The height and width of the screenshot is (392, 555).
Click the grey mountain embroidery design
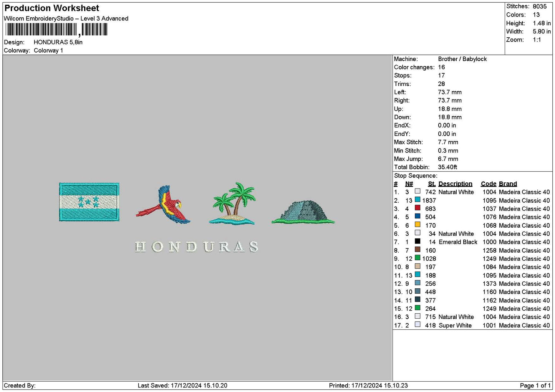pos(303,212)
